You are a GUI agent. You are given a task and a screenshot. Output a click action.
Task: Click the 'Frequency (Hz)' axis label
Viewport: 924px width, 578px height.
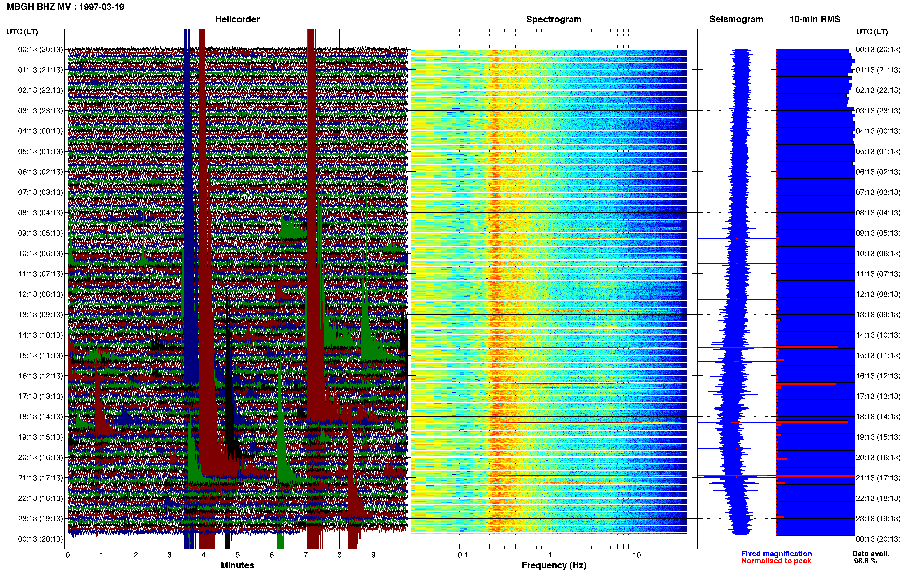[554, 565]
